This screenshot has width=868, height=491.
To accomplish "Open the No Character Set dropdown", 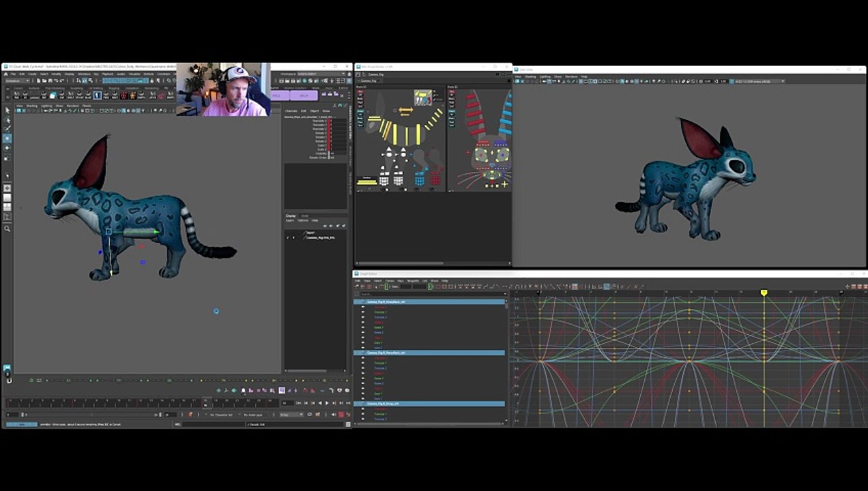I will 220,415.
